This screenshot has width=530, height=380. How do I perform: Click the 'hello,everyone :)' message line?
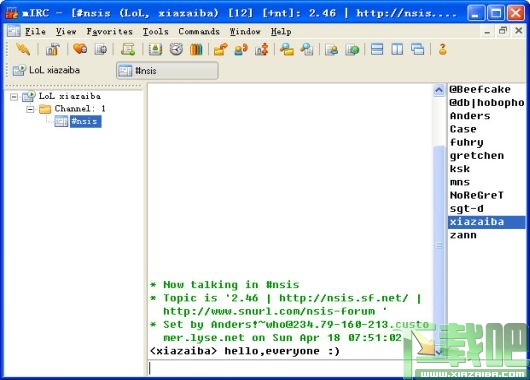245,351
